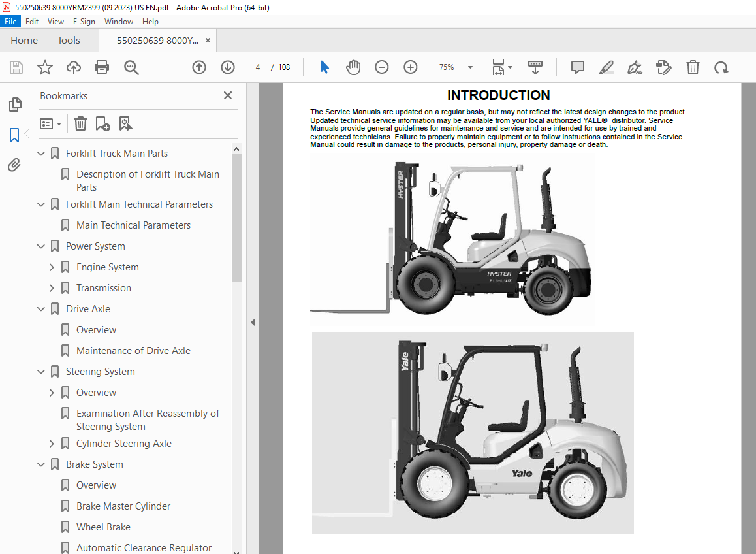Viewport: 756px width, 554px height.
Task: Collapse the Drive Axle bookmark
Action: click(x=42, y=309)
